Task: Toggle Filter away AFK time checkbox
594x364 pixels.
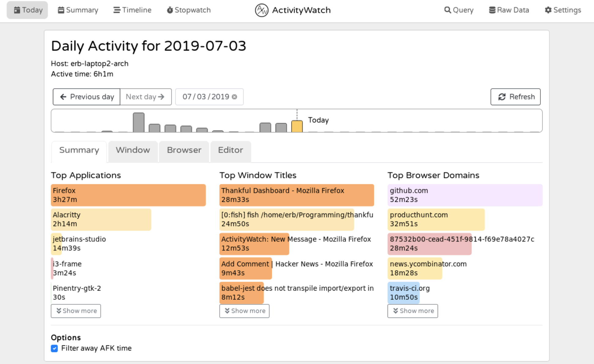Action: [54, 348]
